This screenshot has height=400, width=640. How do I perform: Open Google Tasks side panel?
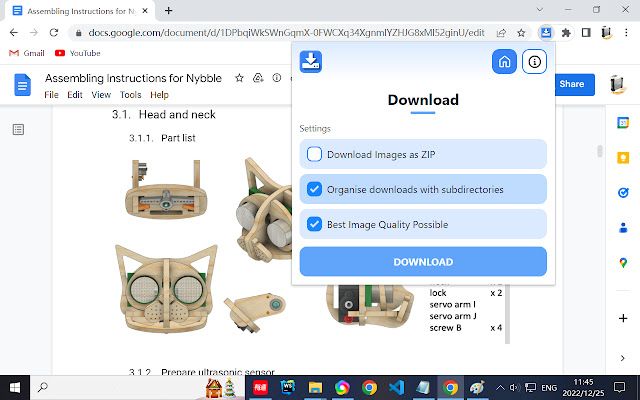(623, 192)
